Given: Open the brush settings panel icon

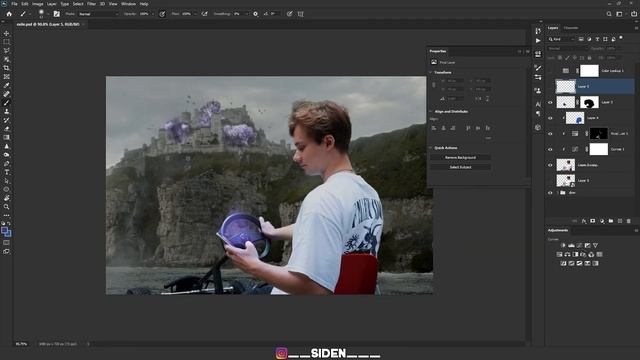Looking at the screenshot, I should 56,14.
